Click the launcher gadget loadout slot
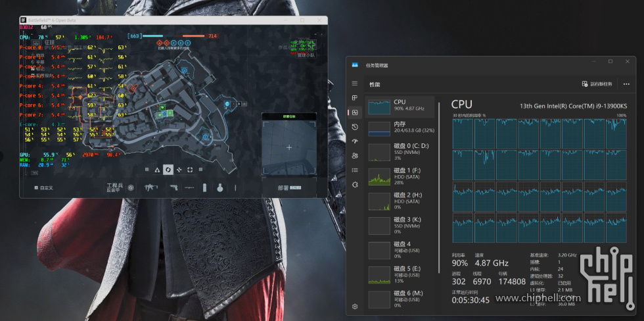This screenshot has height=321, width=644. pyautogui.click(x=189, y=188)
